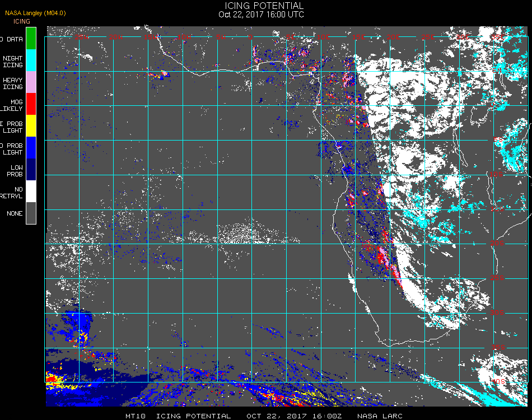Click the '35E' longitude label
Image resolution: width=532 pixels, height=420 pixels.
(x=497, y=36)
